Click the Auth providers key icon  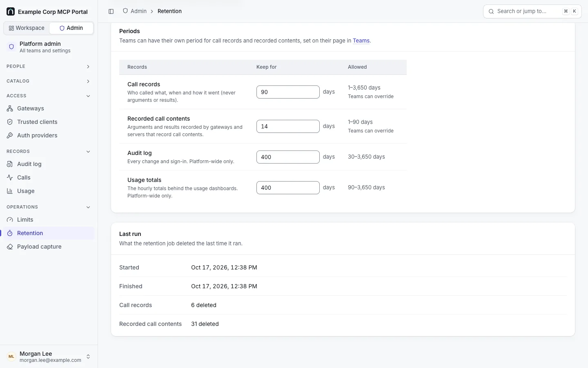tap(10, 135)
